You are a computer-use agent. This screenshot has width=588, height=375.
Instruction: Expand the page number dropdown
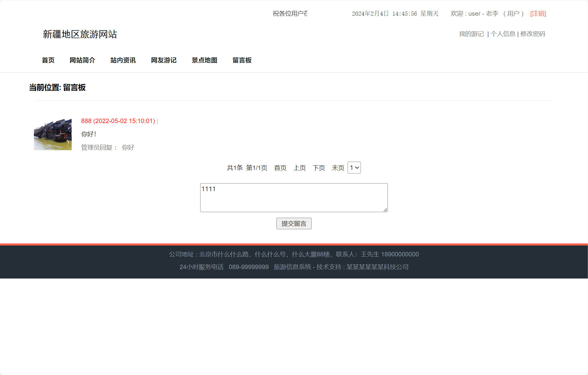coord(354,168)
